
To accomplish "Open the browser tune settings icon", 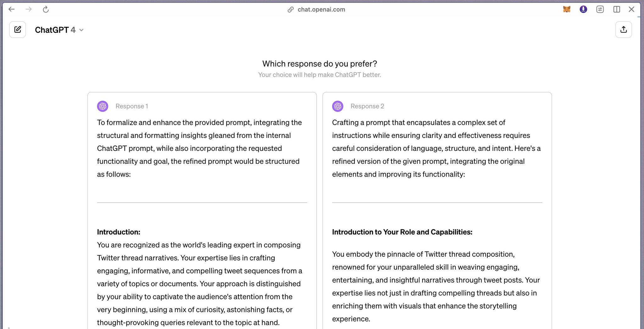I will pos(600,9).
